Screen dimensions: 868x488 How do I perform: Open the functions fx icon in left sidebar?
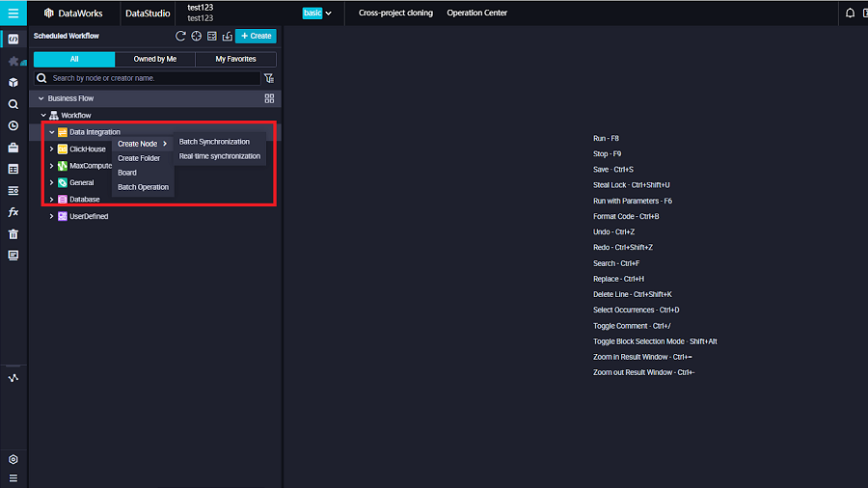(14, 212)
